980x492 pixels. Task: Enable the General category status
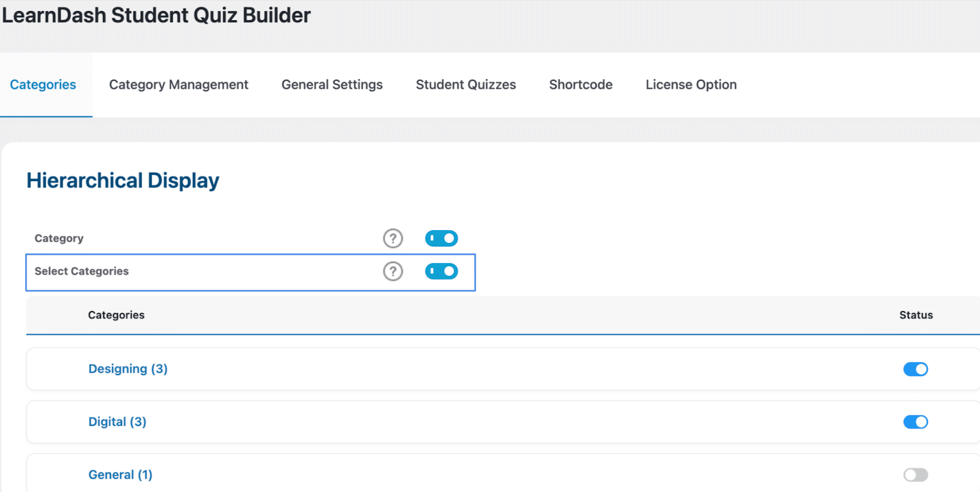point(916,475)
